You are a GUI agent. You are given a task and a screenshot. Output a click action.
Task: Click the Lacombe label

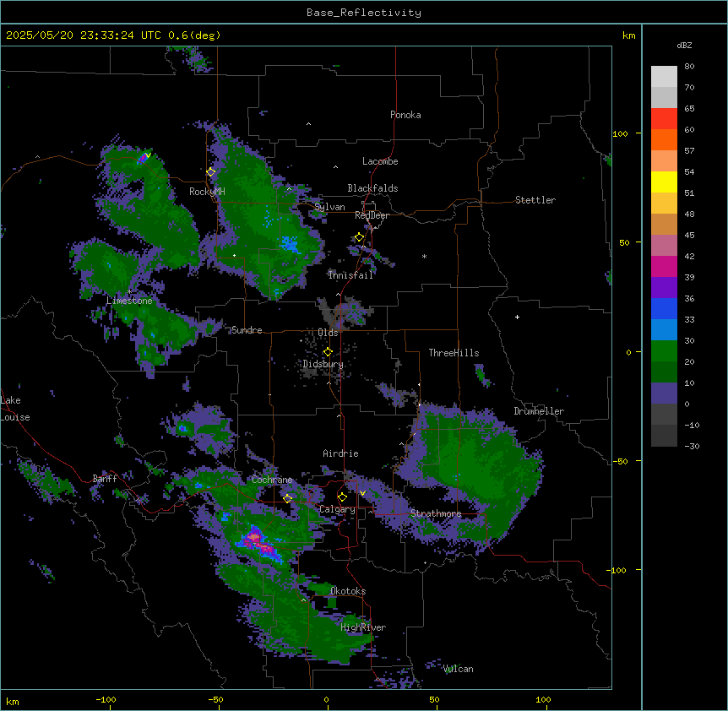[380, 161]
